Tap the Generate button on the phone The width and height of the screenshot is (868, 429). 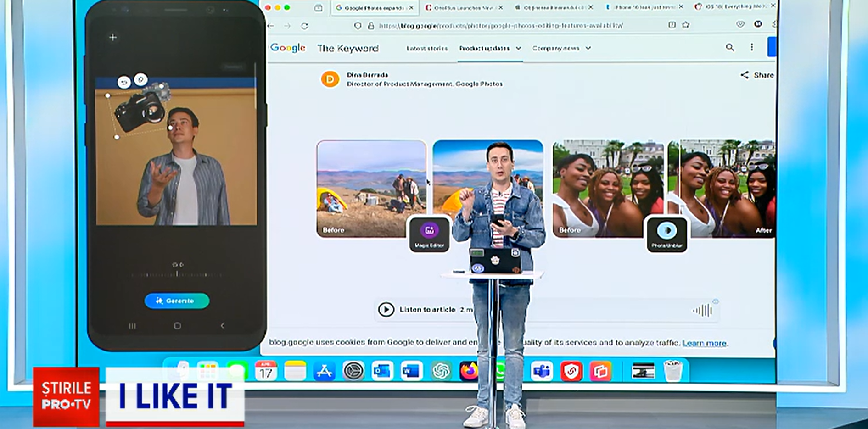(176, 301)
